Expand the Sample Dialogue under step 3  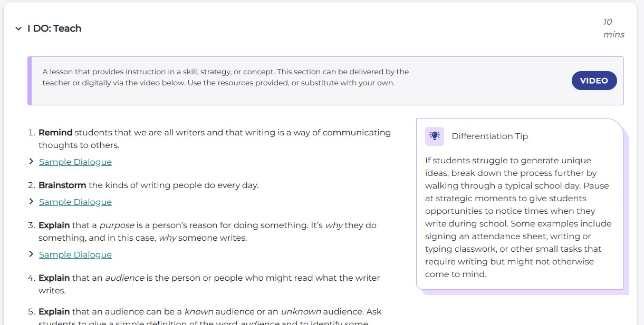pos(75,254)
